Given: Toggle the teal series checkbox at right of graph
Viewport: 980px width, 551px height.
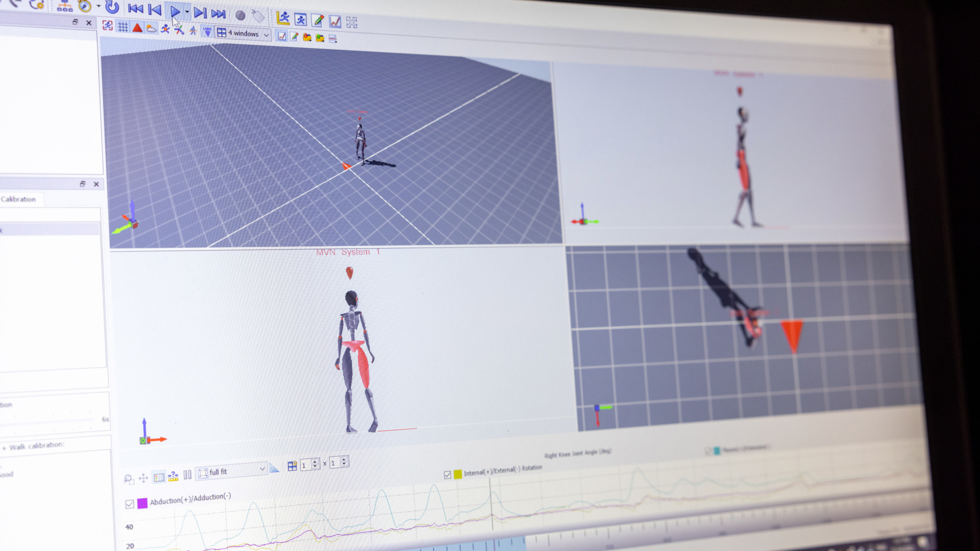Looking at the screenshot, I should [708, 451].
